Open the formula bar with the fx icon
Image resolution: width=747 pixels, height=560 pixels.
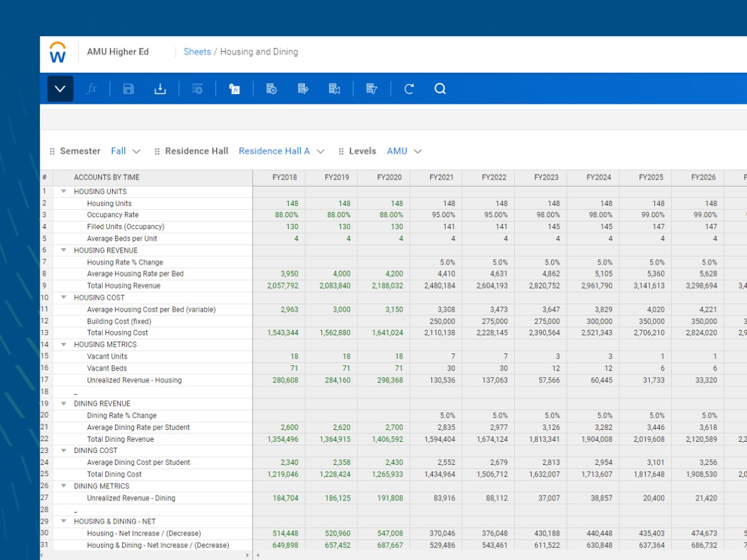[x=92, y=88]
